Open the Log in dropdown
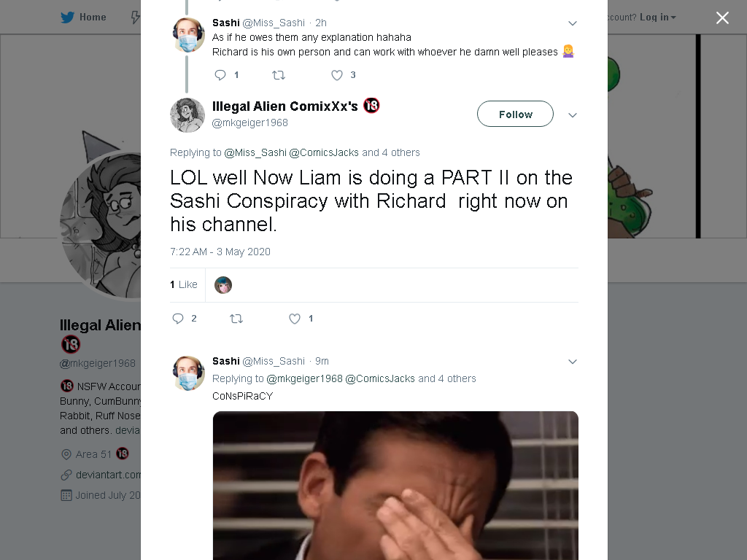 click(657, 17)
